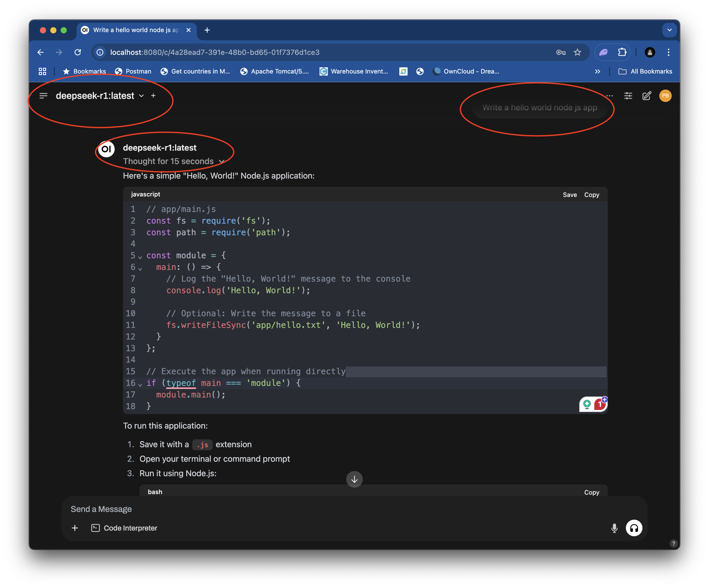Open the apps grid in the bookmarks bar
709x588 pixels.
click(x=42, y=71)
